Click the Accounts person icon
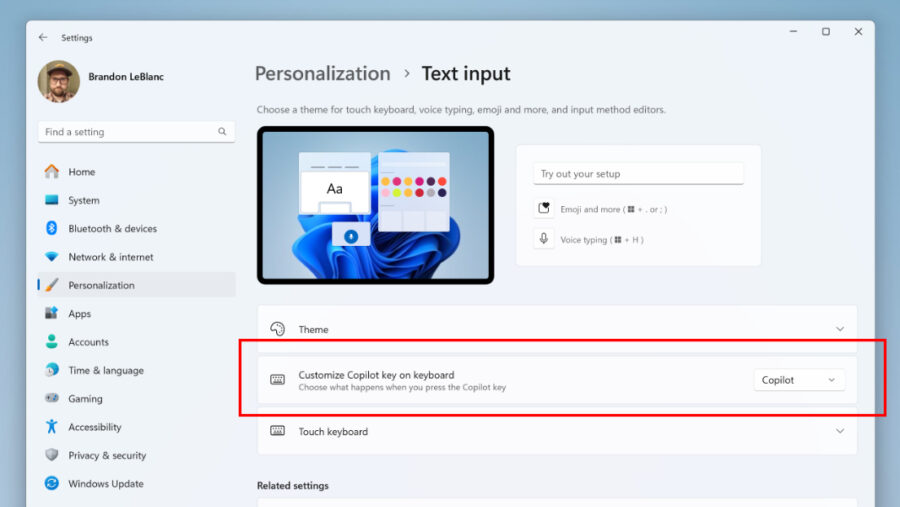The height and width of the screenshot is (507, 900). pos(52,342)
